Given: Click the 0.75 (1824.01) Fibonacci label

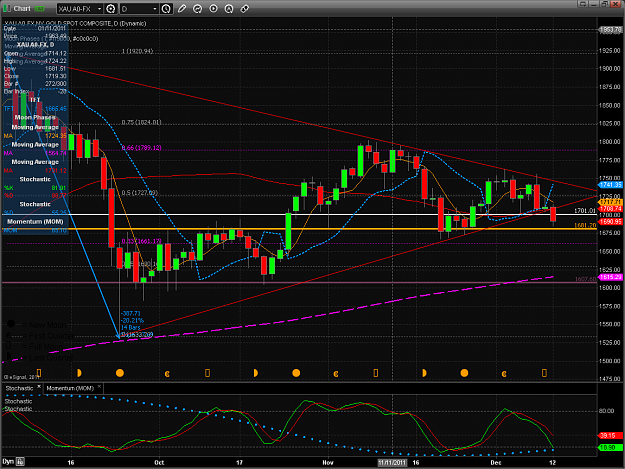Looking at the screenshot, I should click(x=141, y=122).
